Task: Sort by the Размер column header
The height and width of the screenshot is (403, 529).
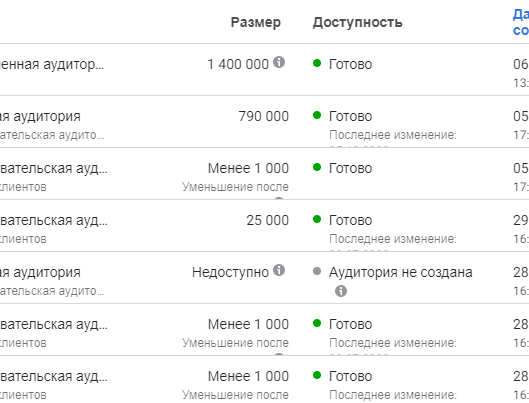Action: (256, 22)
